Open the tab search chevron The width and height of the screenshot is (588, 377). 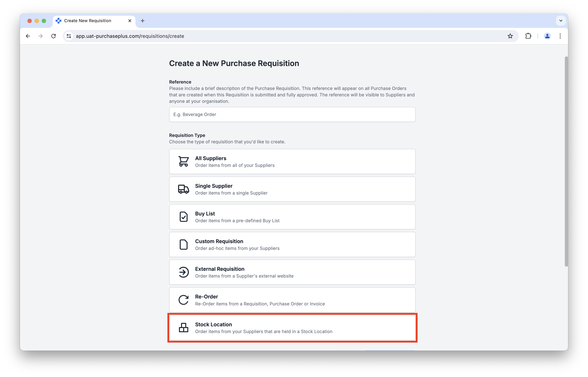tap(561, 21)
